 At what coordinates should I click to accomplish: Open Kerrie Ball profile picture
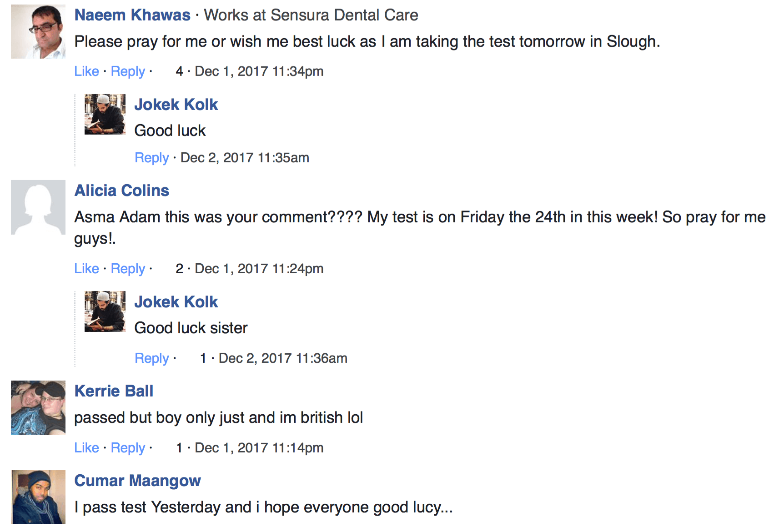38,408
